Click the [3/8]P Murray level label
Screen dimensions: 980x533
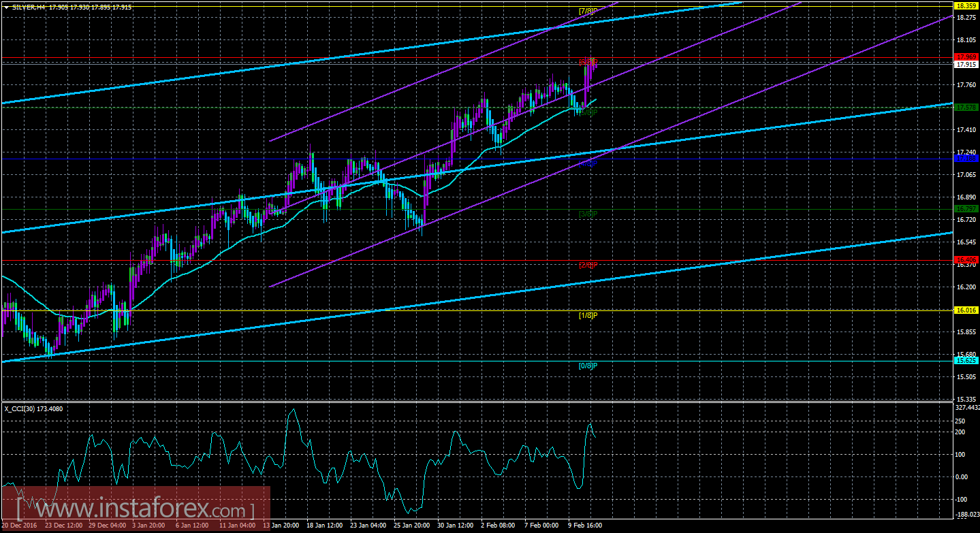click(x=588, y=214)
